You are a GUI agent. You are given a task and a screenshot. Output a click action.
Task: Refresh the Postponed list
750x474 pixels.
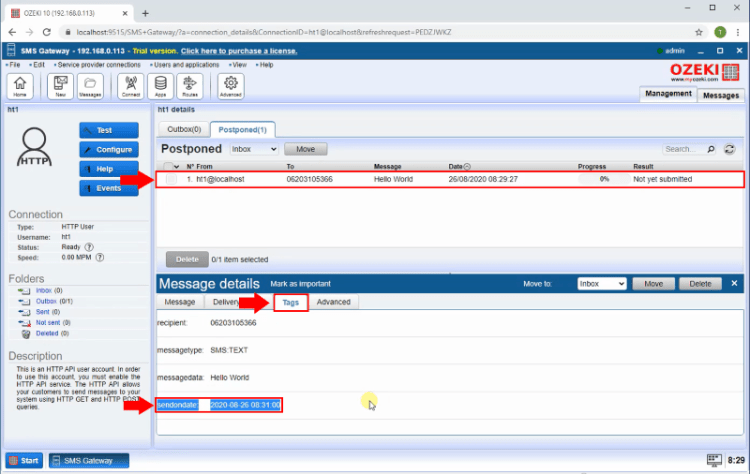729,149
